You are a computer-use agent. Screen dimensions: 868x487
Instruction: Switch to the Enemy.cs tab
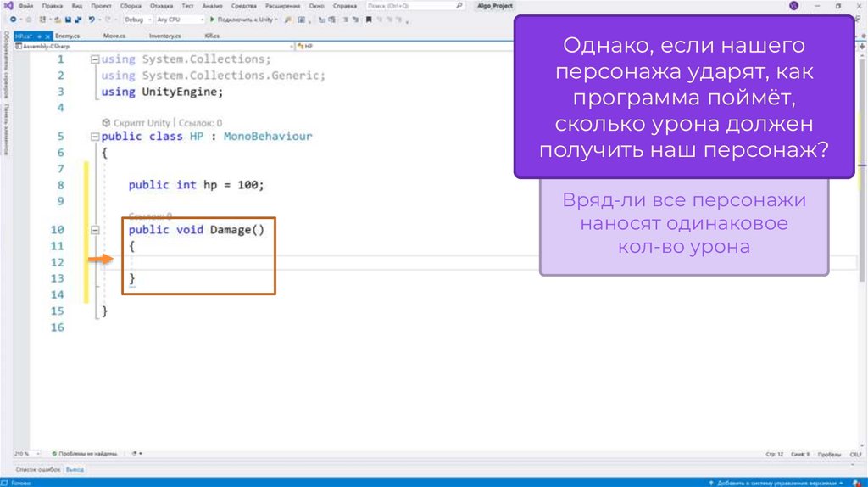[67, 36]
